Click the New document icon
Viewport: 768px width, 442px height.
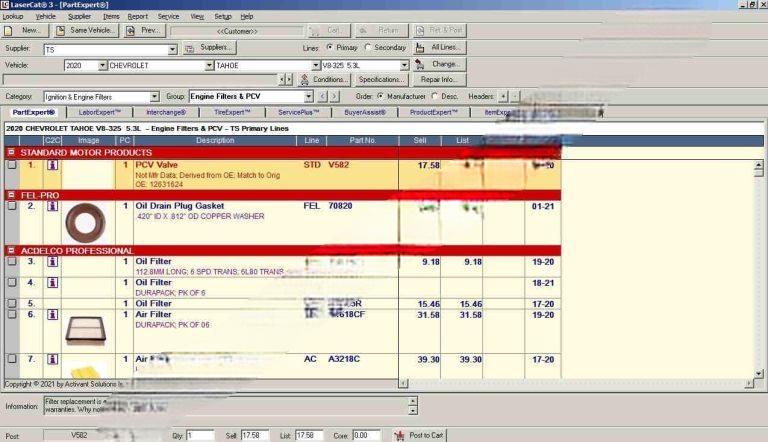(x=8, y=31)
